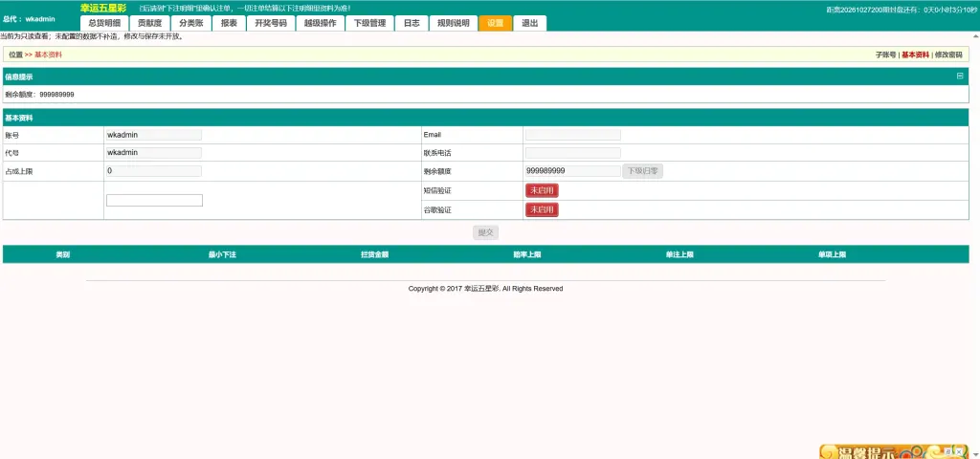
Task: Go to the 报表 tab
Action: coord(229,23)
